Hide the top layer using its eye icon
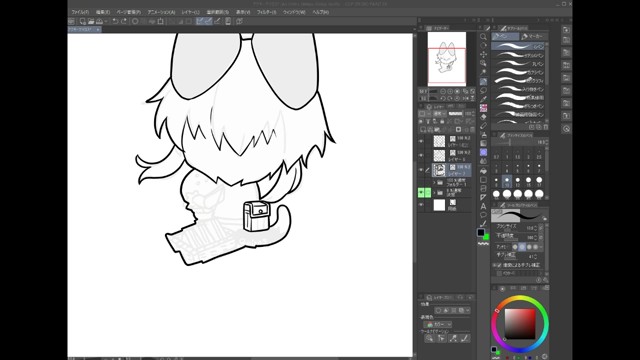The height and width of the screenshot is (360, 640). click(x=421, y=141)
